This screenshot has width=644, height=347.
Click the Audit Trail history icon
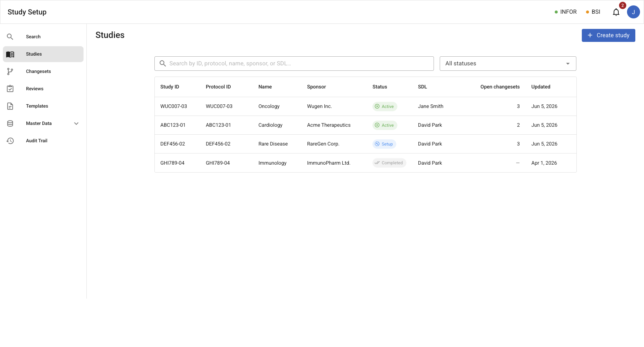[10, 141]
